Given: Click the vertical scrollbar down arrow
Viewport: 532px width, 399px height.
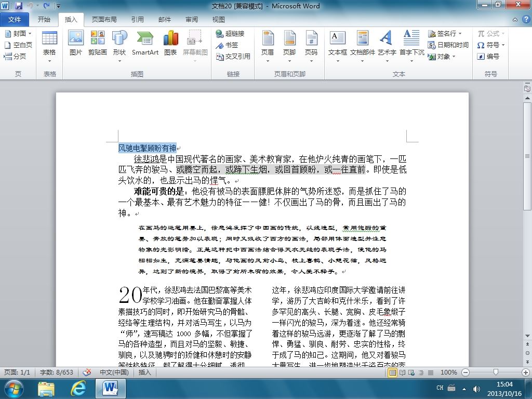Looking at the screenshot, I should click(527, 336).
